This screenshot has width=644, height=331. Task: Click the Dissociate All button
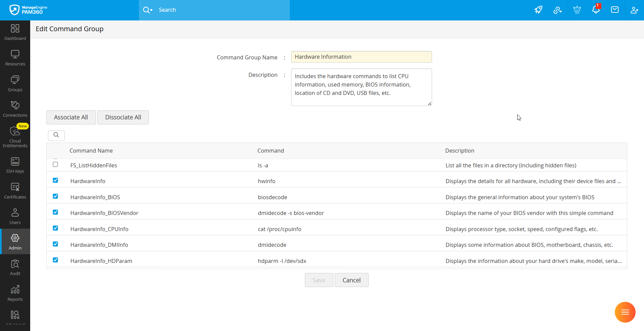pyautogui.click(x=123, y=117)
